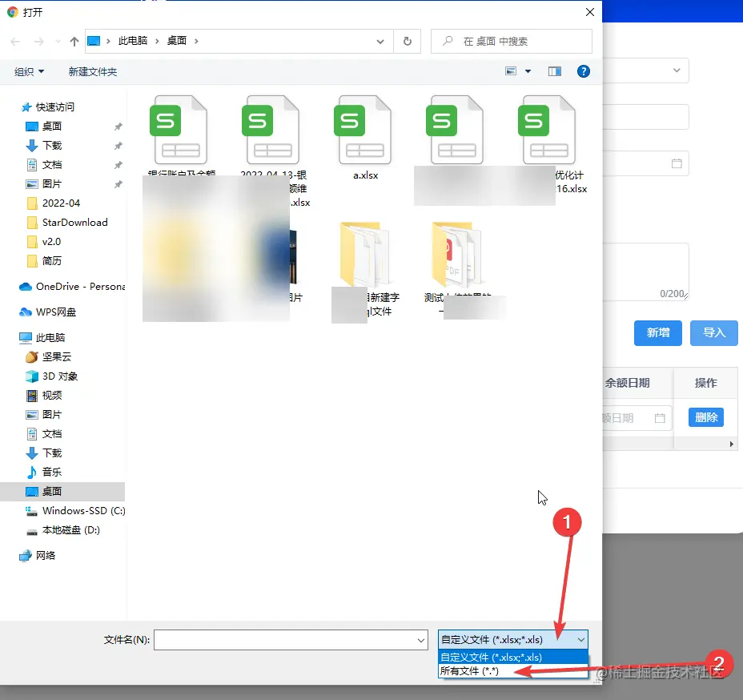The image size is (743, 700).
Task: Select the a.xlsx file
Action: point(365,138)
